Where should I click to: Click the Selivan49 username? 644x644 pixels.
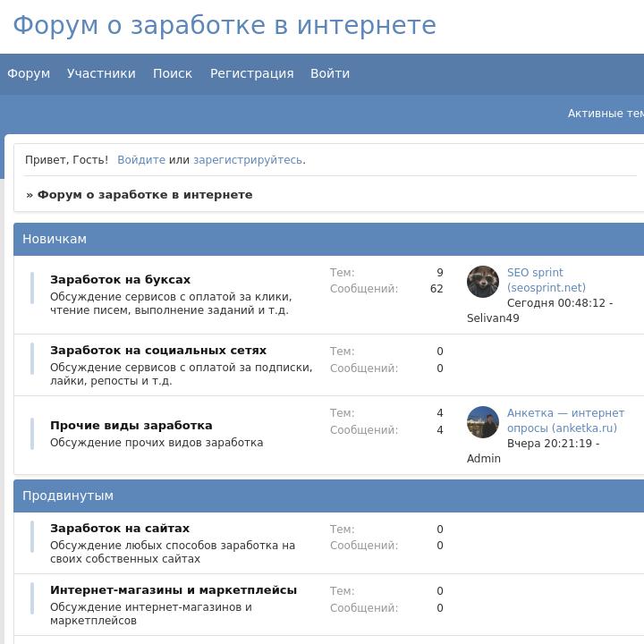pos(493,318)
